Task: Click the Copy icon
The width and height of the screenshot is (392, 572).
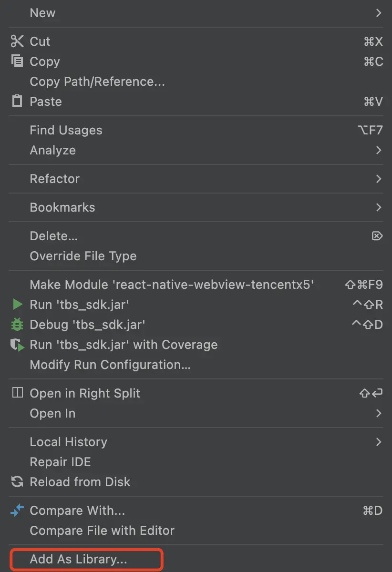Action: coord(17,61)
